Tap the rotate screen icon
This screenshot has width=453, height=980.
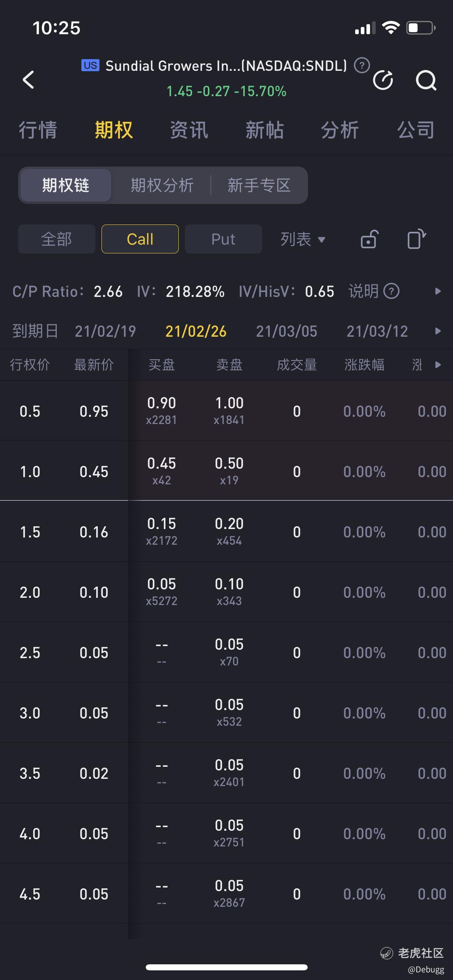[416, 239]
